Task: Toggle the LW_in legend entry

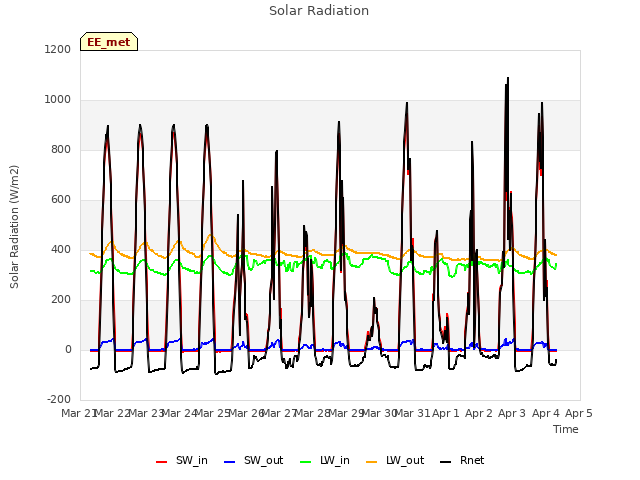Action: [324, 461]
